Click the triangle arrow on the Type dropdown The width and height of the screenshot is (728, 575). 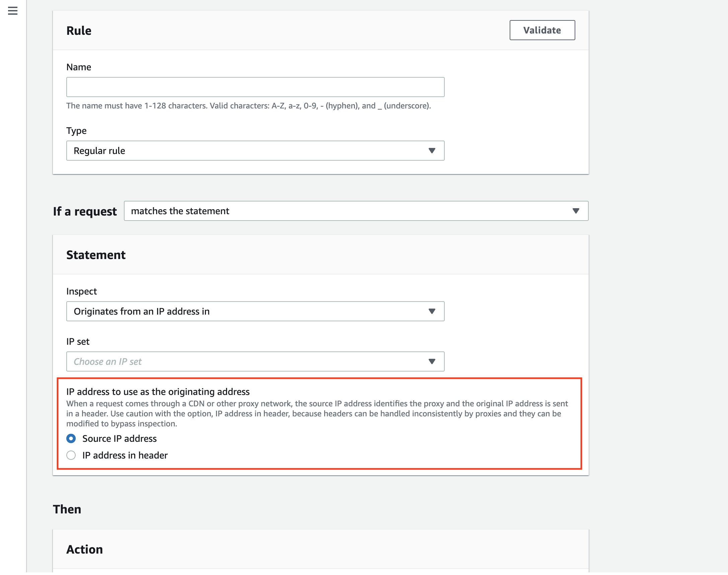click(432, 151)
